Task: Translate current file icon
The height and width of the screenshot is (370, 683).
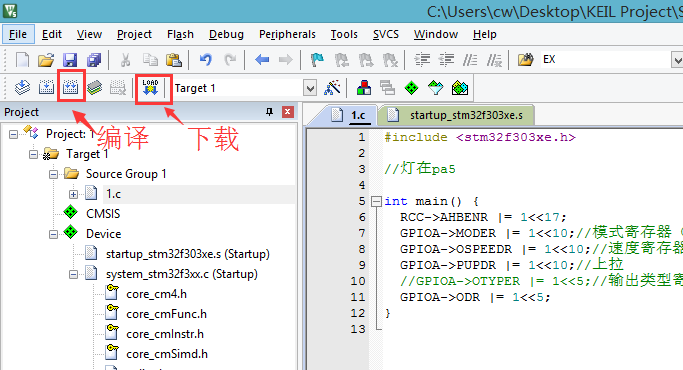Action: pos(22,88)
